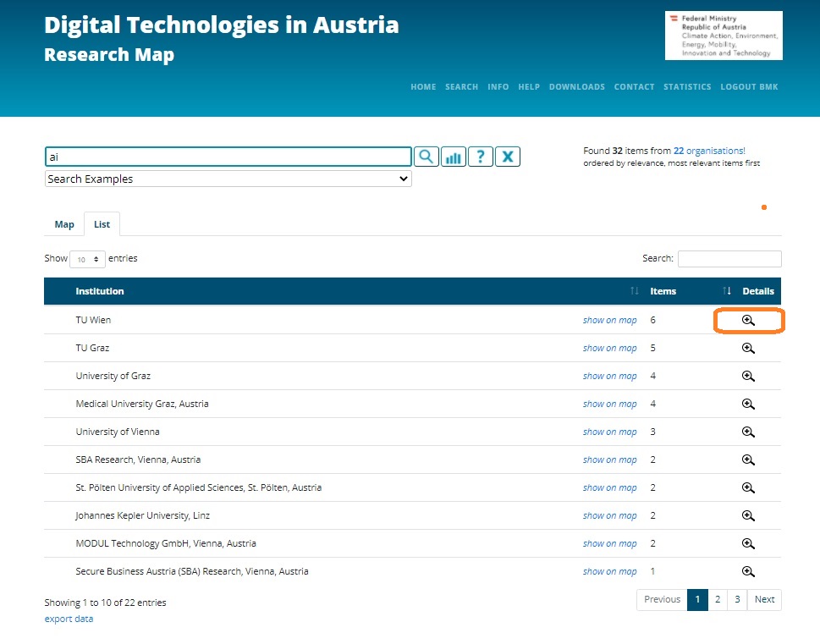Open DOWNLOADS navigation item
Image resolution: width=820 pixels, height=644 pixels.
(x=577, y=87)
